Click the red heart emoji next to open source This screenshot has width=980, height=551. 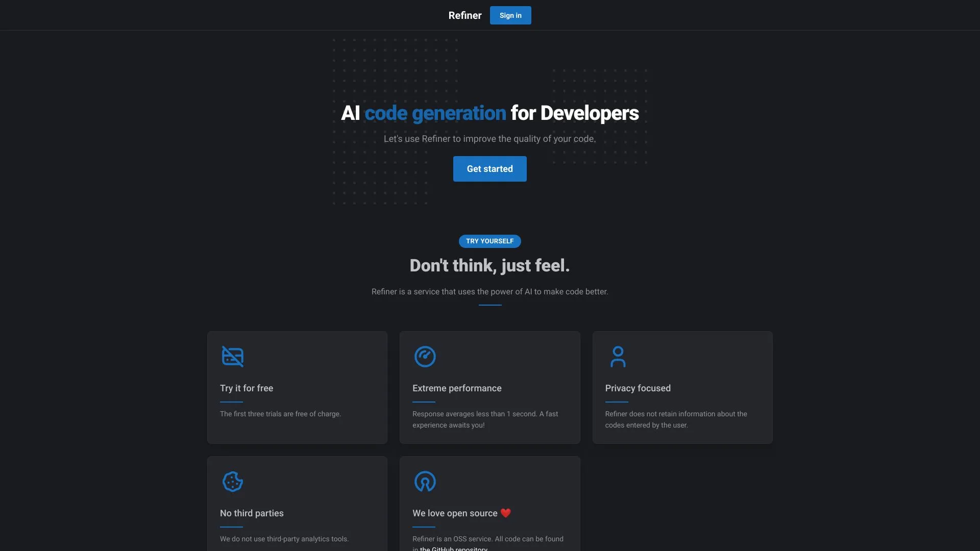pos(505,513)
